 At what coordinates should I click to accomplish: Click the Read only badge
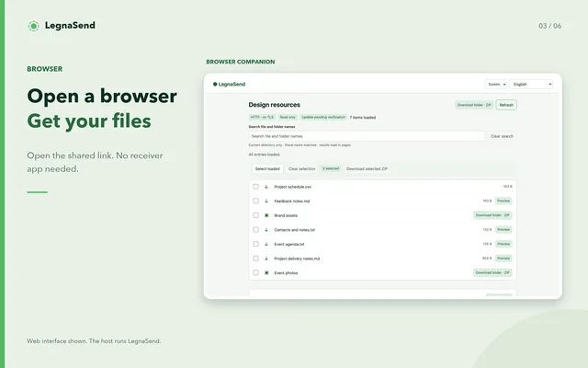tap(288, 117)
